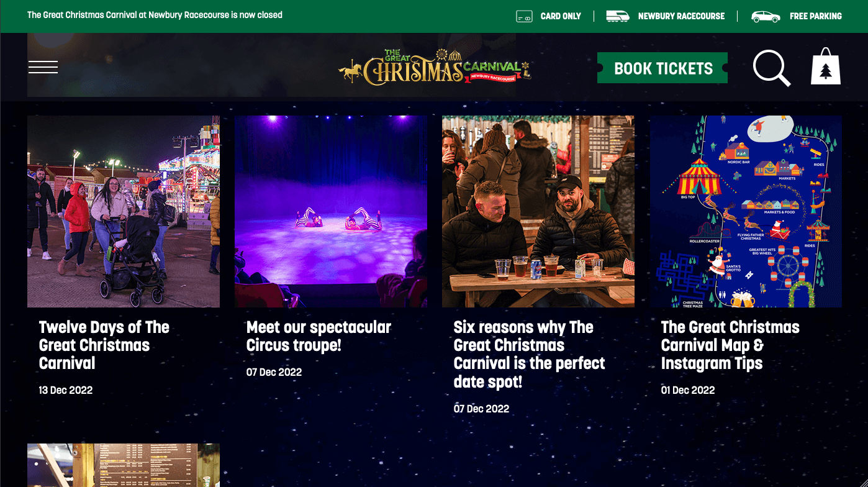Click the Great Christmas Carnival logo
Screen dimensions: 868x487
pos(435,67)
